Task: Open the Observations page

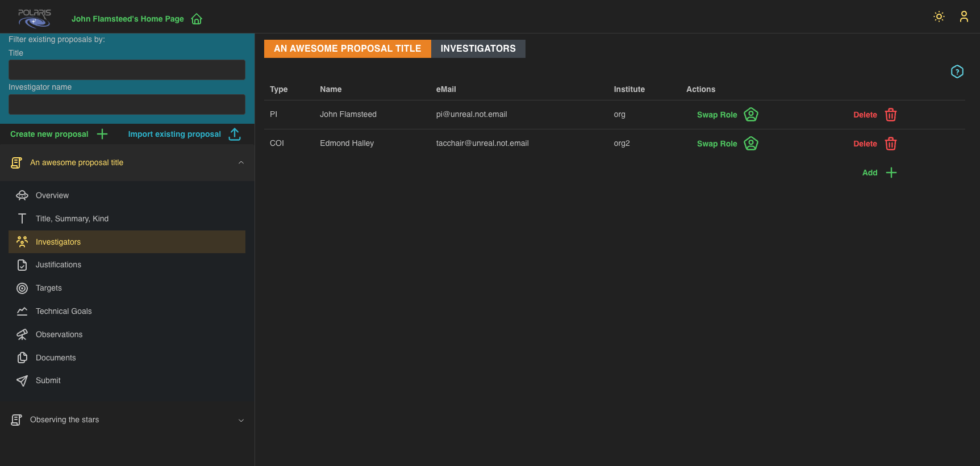Action: click(x=59, y=334)
